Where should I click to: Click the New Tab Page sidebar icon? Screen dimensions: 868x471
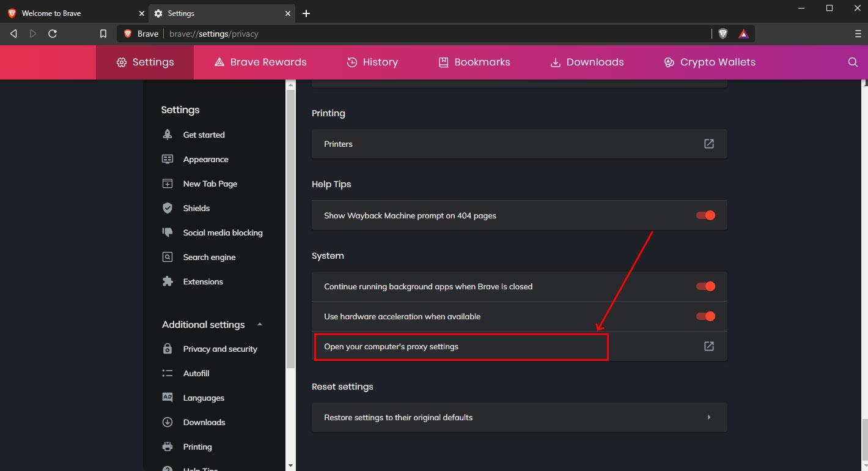pyautogui.click(x=167, y=184)
